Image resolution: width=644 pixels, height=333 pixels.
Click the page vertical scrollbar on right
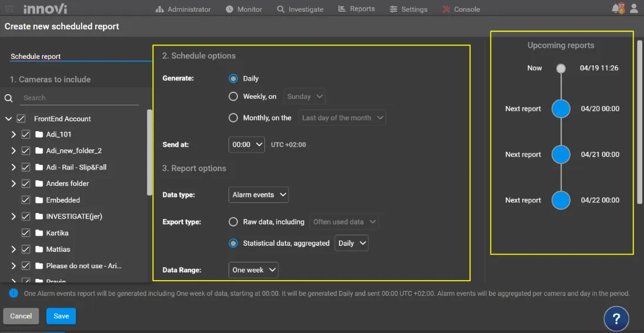click(x=639, y=121)
